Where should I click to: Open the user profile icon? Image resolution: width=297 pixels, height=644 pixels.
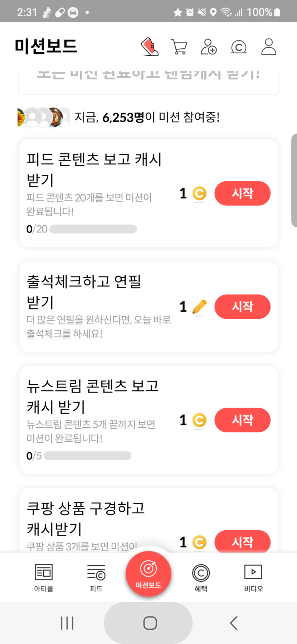(x=269, y=47)
